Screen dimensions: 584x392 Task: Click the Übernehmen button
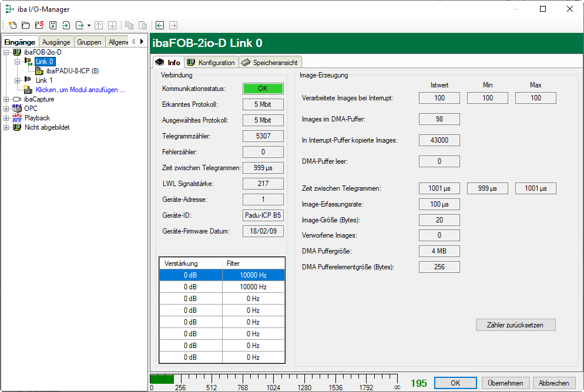[506, 383]
